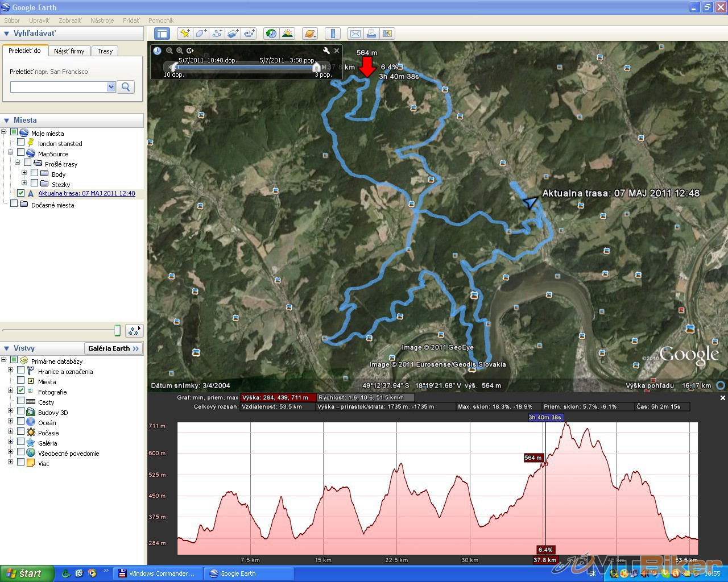
Task: Check the london stansted placemark box
Action: coord(21,143)
